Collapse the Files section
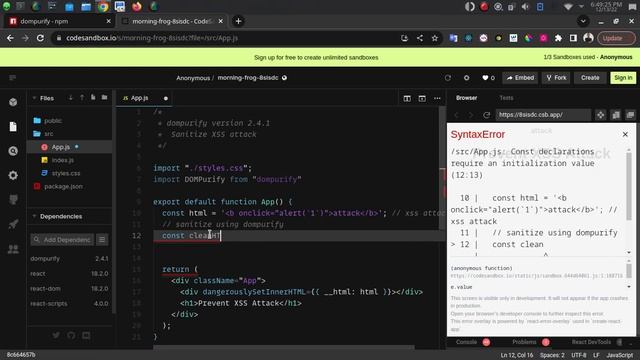This screenshot has height=360, width=640. coord(34,98)
